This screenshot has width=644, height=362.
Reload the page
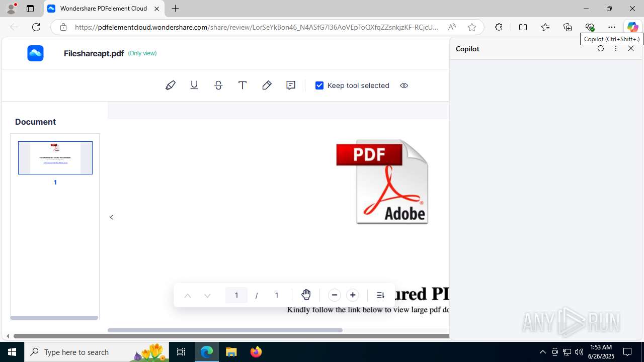pyautogui.click(x=36, y=27)
